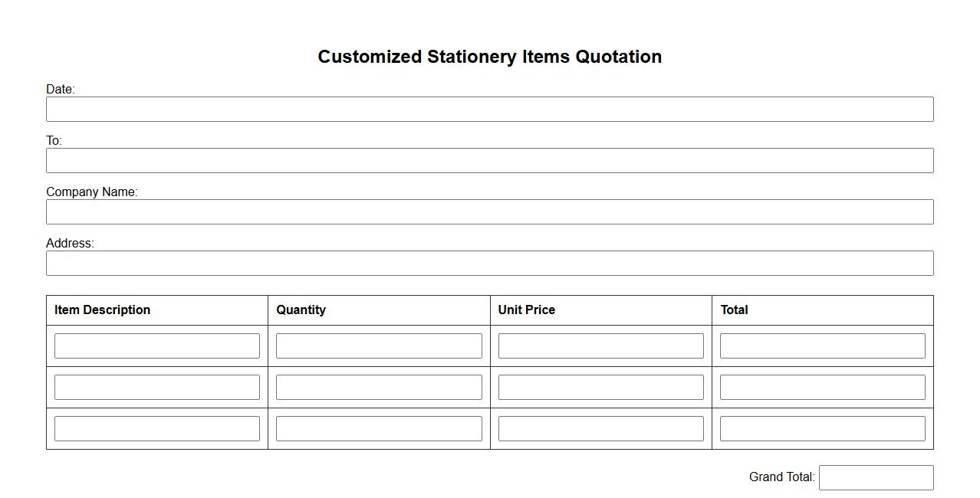Click the Unit Price column header

point(527,310)
